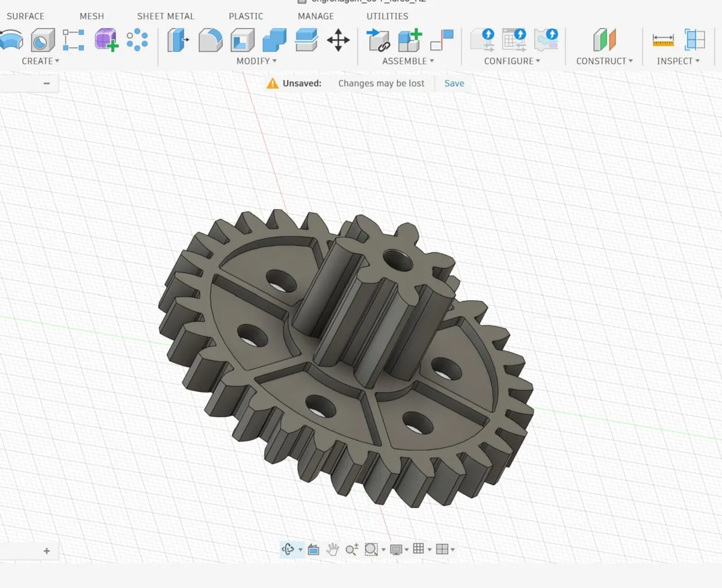Screen dimensions: 722x588
Task: Switch to the SHEET METAL tab
Action: pos(165,16)
